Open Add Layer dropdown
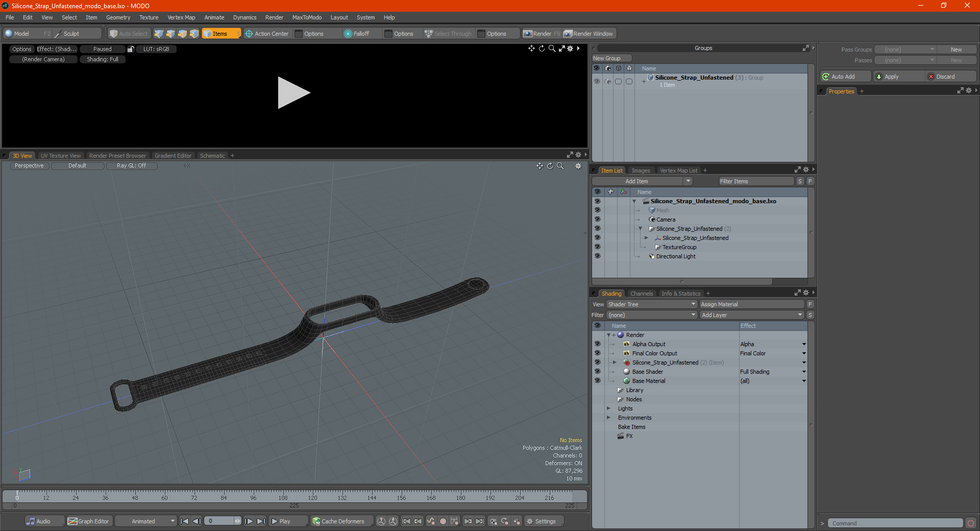Image resolution: width=980 pixels, height=531 pixels. coord(752,315)
